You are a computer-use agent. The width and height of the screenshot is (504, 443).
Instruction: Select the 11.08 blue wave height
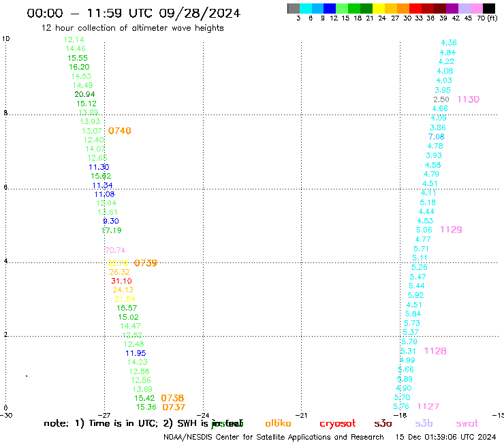[x=104, y=194]
